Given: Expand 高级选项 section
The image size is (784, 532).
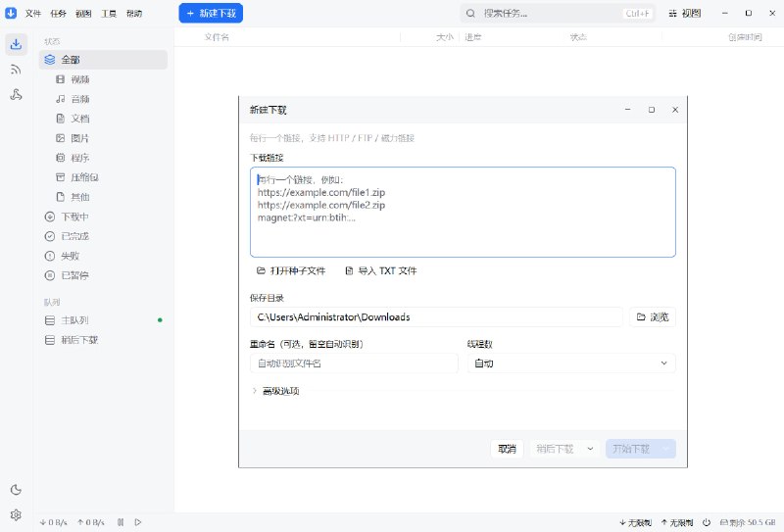Looking at the screenshot, I should tap(276, 391).
